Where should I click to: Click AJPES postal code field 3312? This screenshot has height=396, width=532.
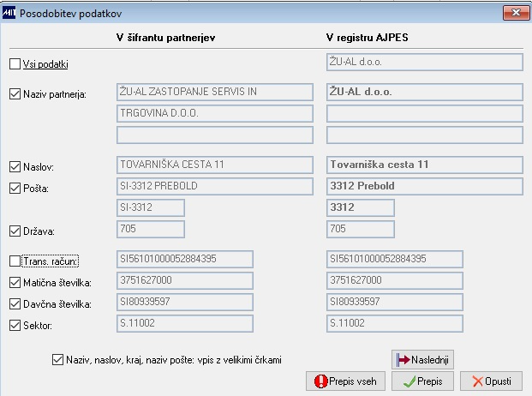point(361,207)
